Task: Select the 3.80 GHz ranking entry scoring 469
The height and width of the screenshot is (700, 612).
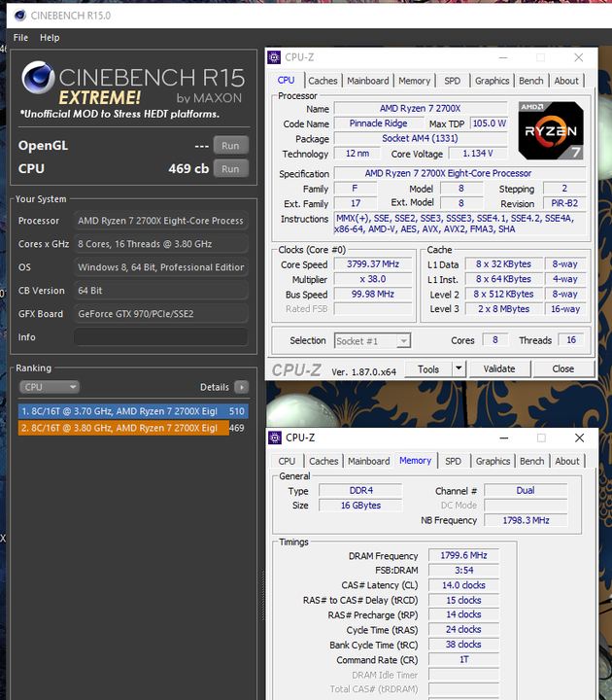Action: point(133,428)
